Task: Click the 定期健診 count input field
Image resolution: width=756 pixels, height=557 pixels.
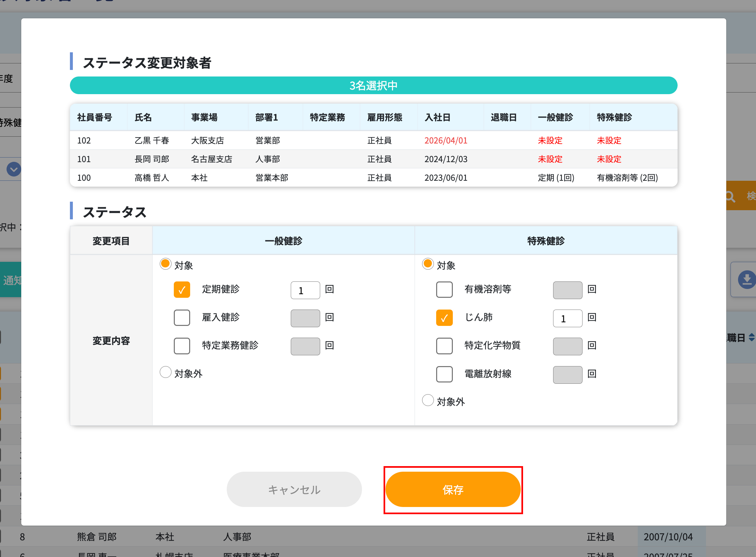Action: point(305,290)
